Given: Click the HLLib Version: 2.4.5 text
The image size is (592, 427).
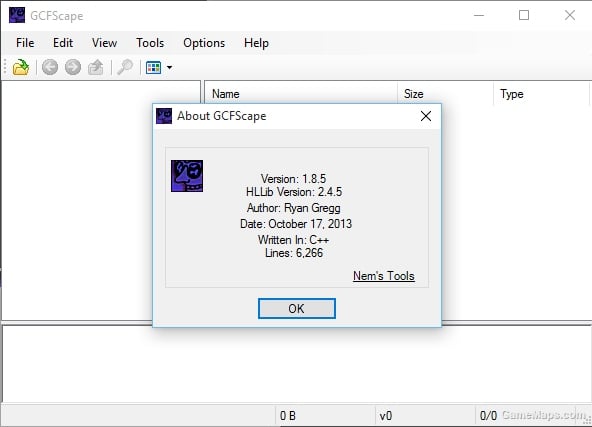Looking at the screenshot, I should (294, 191).
